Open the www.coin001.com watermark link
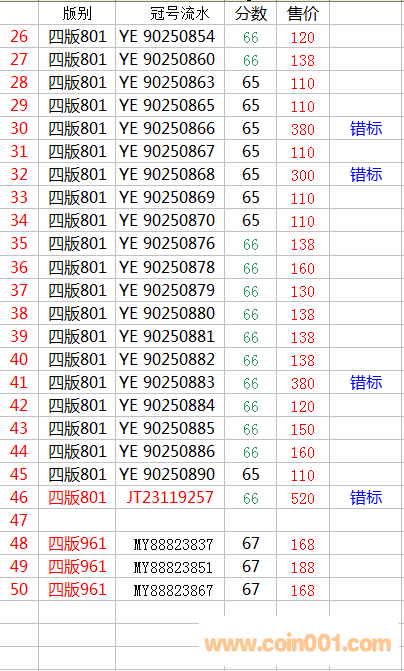404x671 pixels. coord(298,644)
